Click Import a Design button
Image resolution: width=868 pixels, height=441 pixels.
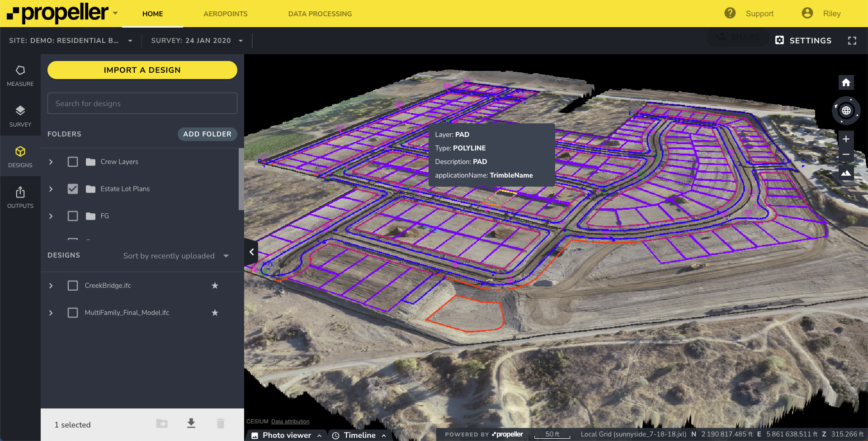142,70
